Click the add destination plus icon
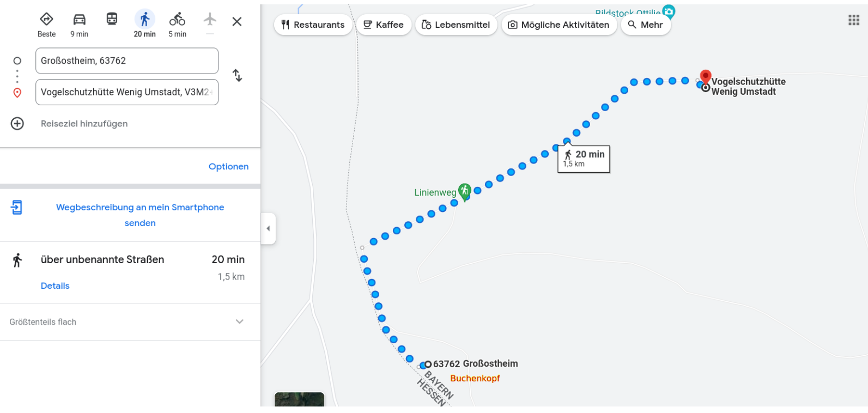 [17, 124]
